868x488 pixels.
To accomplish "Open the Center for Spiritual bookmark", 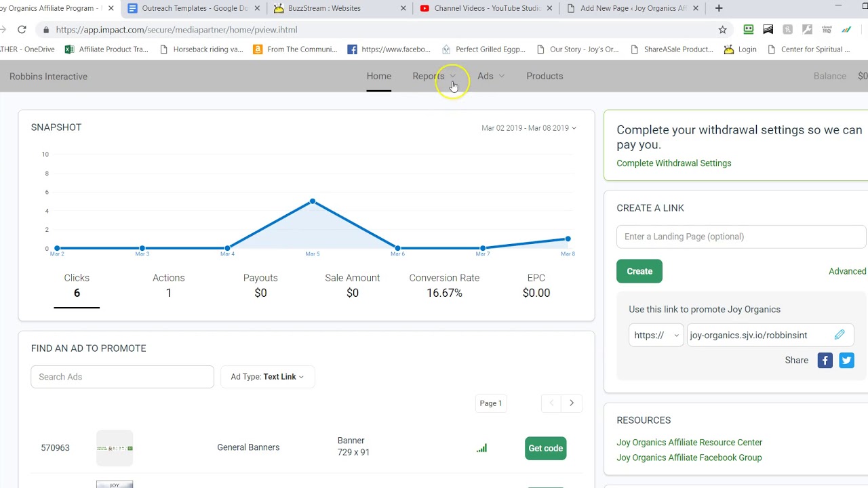I will click(808, 49).
